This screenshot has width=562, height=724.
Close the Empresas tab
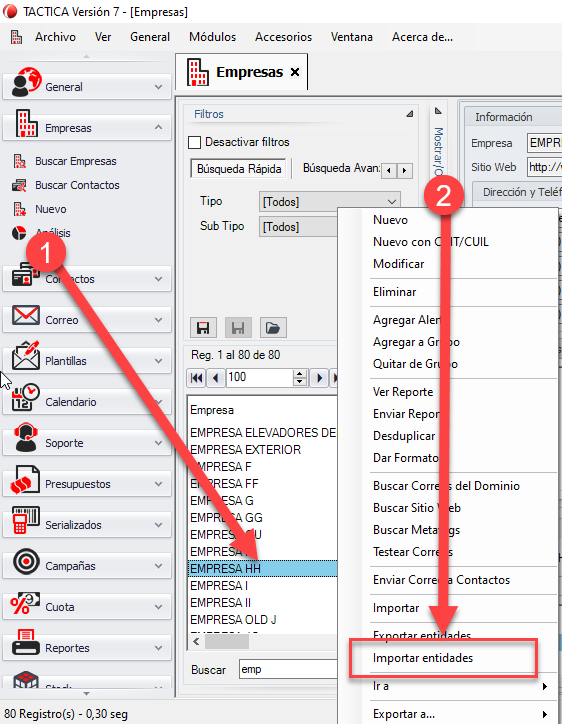tap(295, 72)
